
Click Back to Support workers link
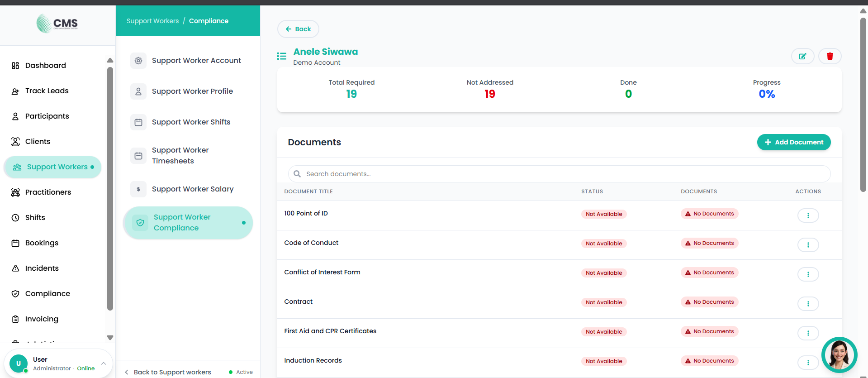[x=172, y=372]
